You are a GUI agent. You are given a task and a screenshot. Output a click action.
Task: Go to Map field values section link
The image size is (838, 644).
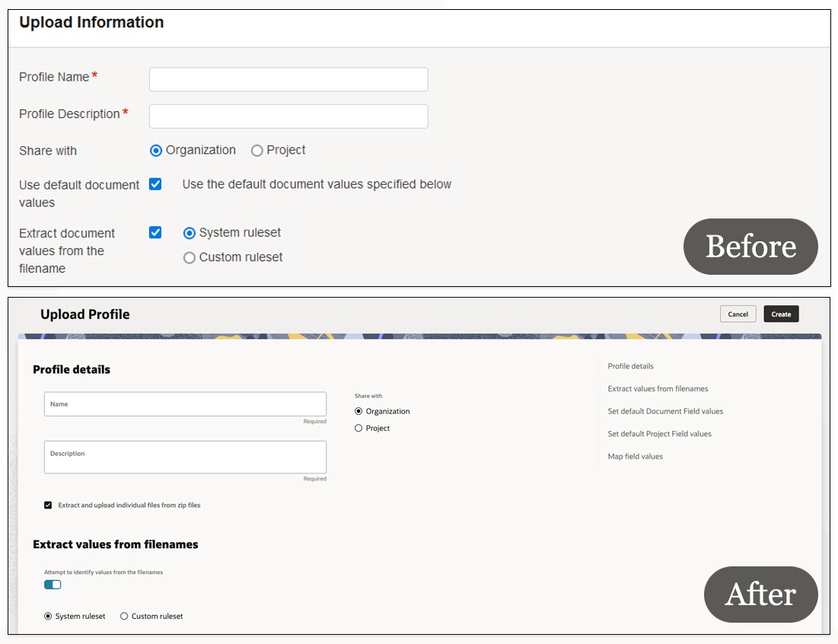pos(635,457)
